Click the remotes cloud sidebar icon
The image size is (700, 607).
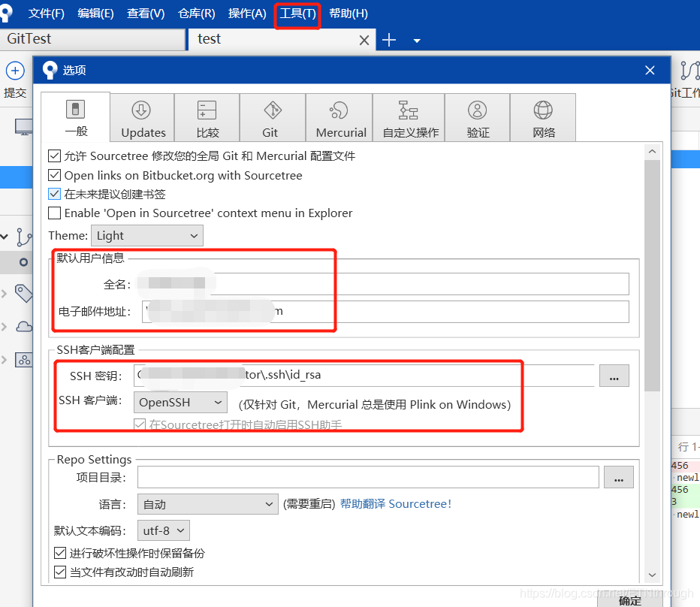(24, 327)
